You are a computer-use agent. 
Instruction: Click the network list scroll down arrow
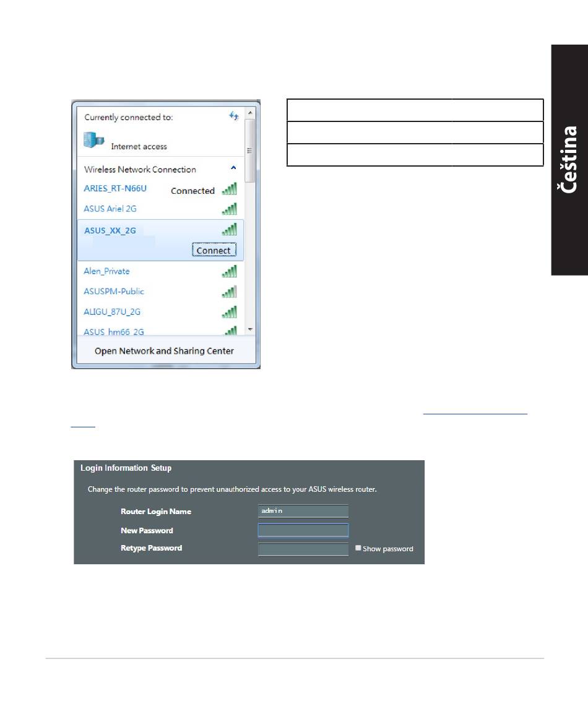coord(250,330)
